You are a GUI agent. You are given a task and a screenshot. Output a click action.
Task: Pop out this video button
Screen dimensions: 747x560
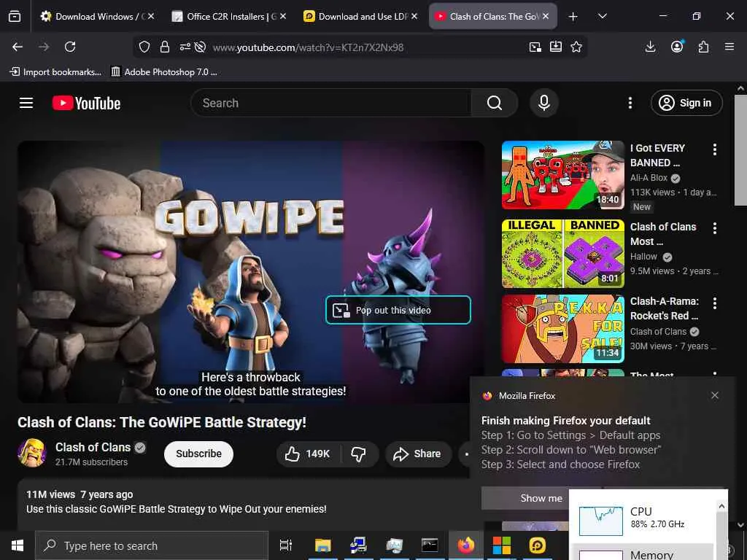pos(398,310)
